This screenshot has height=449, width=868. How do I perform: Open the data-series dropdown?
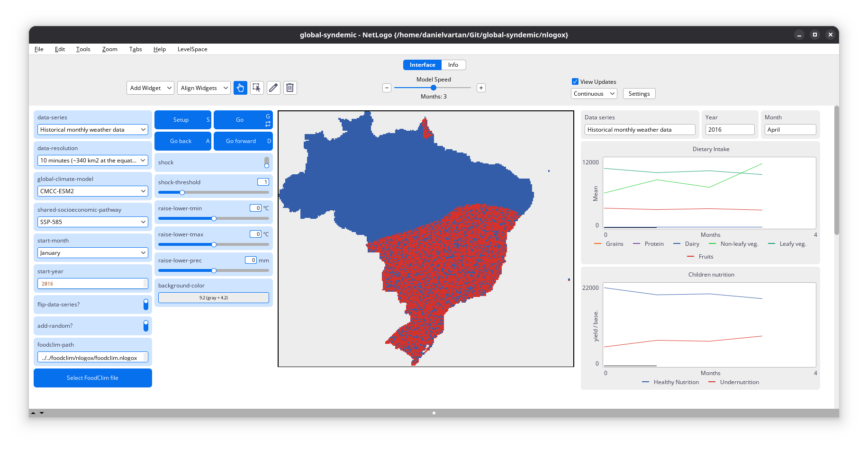pyautogui.click(x=93, y=130)
